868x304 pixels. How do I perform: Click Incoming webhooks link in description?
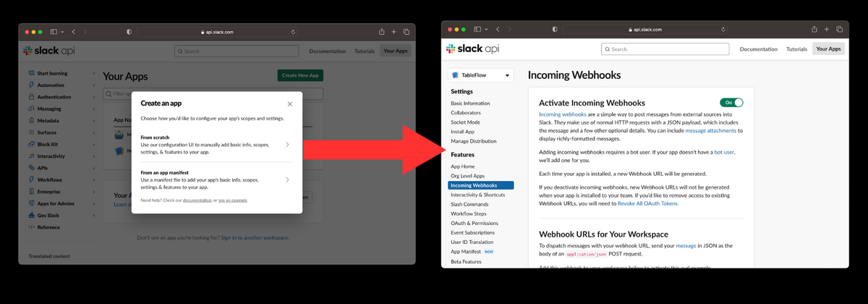(x=563, y=114)
